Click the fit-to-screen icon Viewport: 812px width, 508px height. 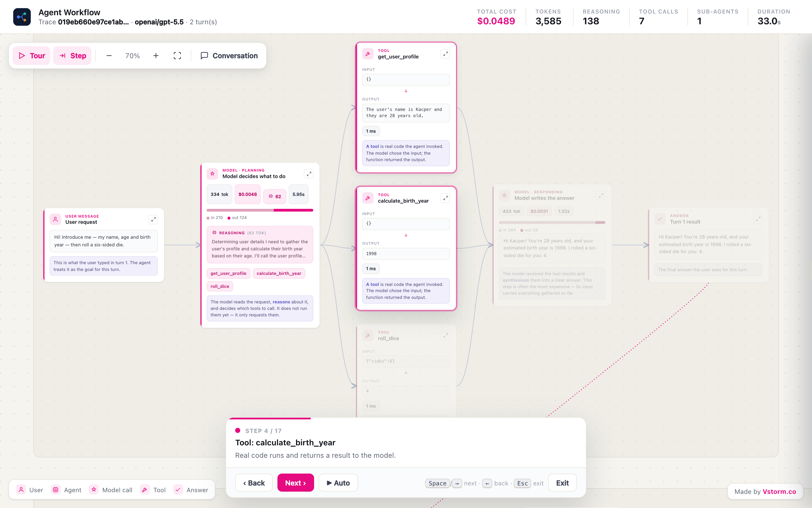[x=177, y=56]
